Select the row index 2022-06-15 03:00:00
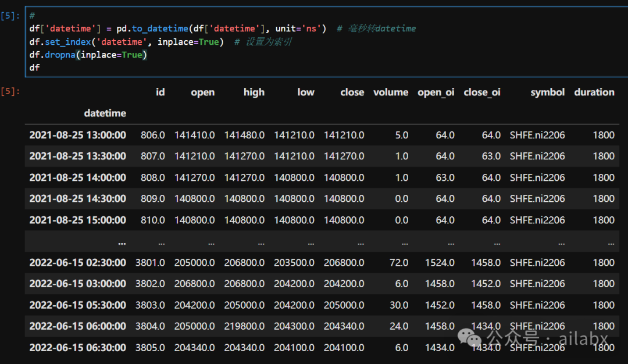Screen dimensions: 628x364 [78, 284]
